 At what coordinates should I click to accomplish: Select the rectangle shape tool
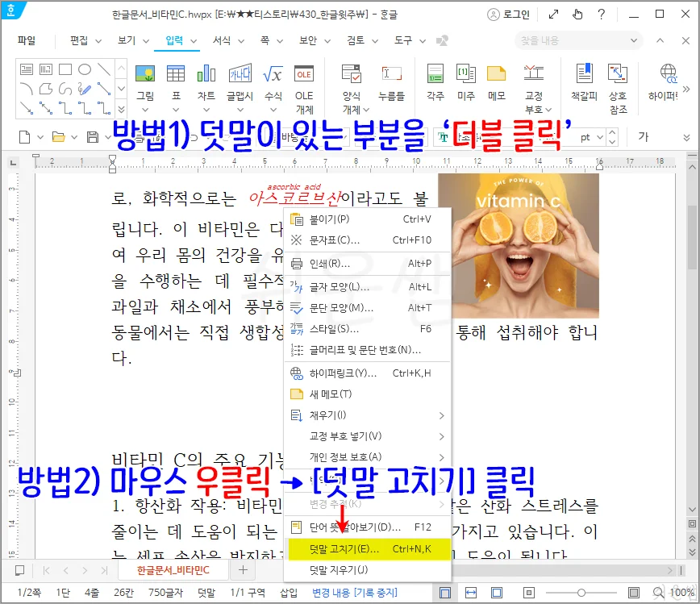65,69
